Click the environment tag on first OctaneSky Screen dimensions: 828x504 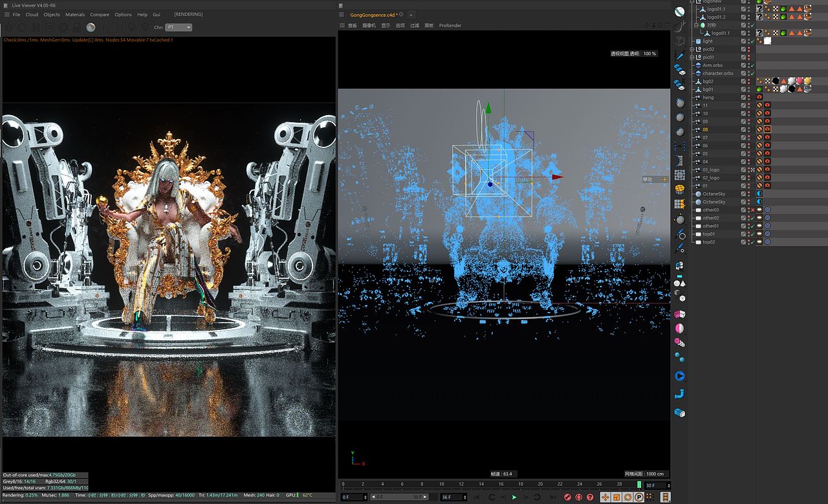click(x=759, y=193)
